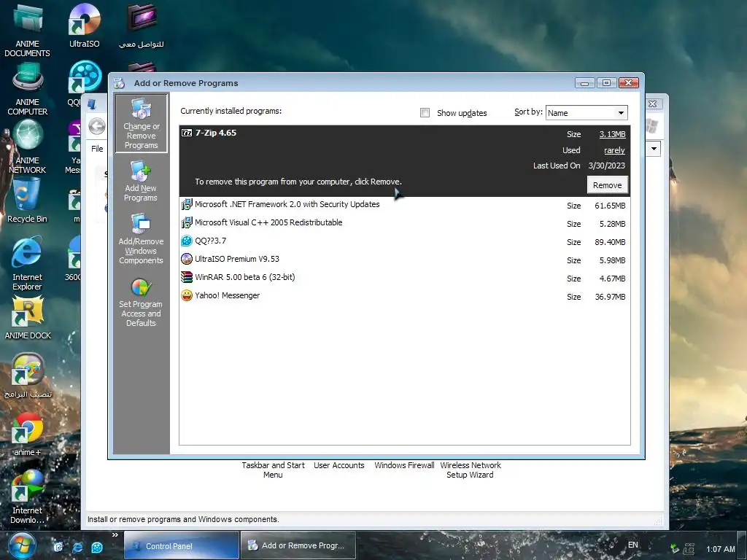Click the EN language indicator
The image size is (747, 560).
click(632, 545)
